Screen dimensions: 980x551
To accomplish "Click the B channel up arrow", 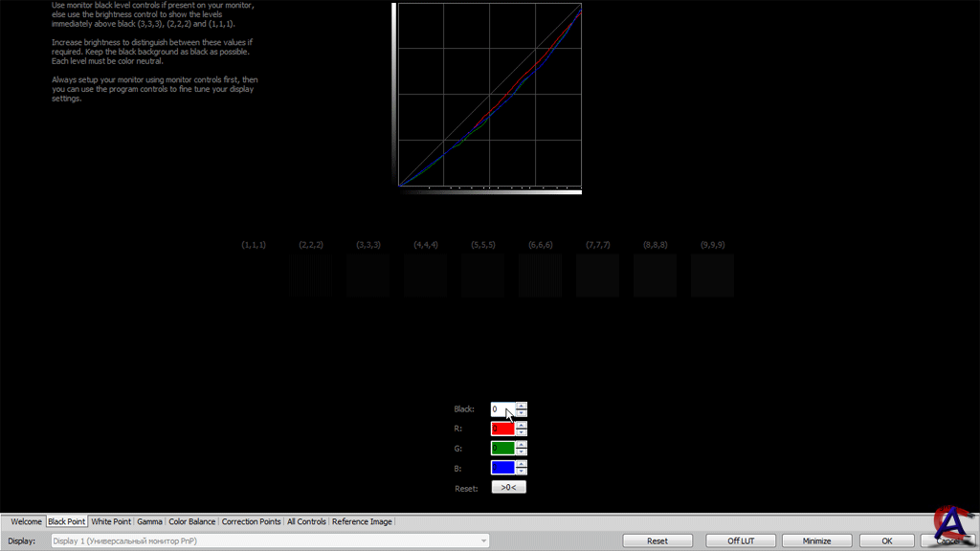I will [522, 464].
